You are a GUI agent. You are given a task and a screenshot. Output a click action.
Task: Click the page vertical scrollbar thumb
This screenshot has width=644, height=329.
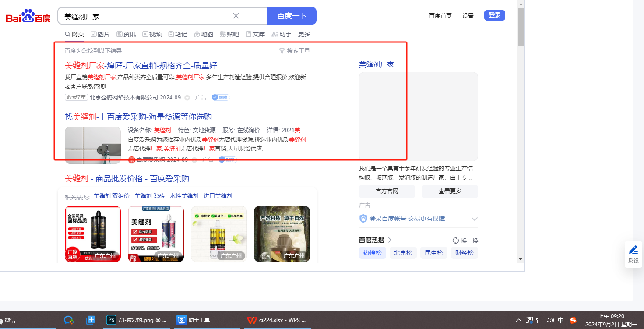pyautogui.click(x=521, y=26)
